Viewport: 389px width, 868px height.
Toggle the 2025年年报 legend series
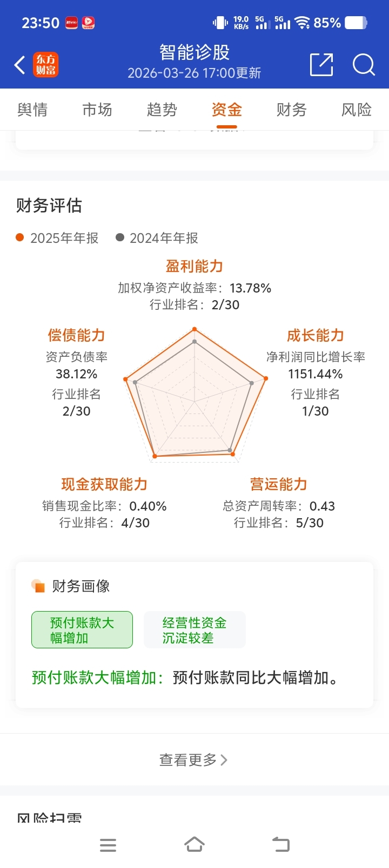coord(58,238)
